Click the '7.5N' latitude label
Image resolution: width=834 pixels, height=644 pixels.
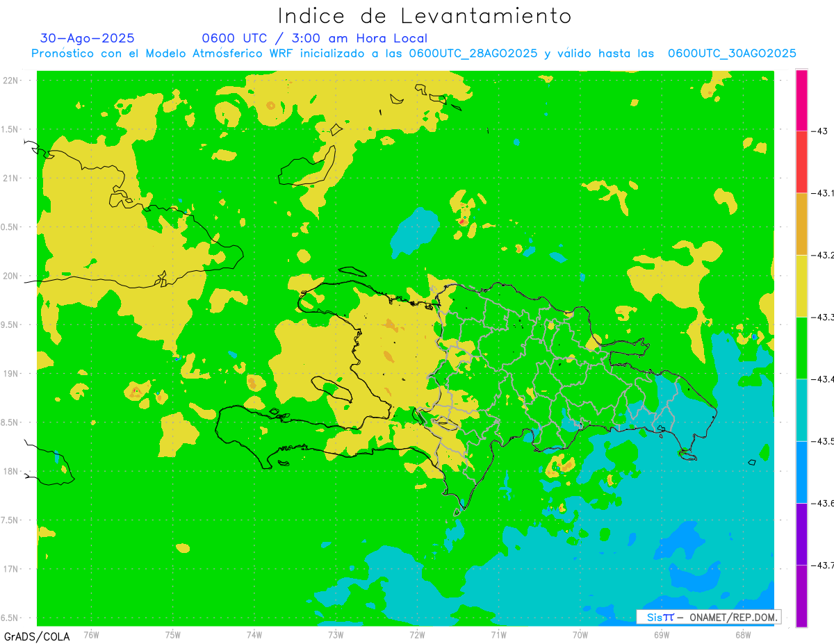[10, 520]
